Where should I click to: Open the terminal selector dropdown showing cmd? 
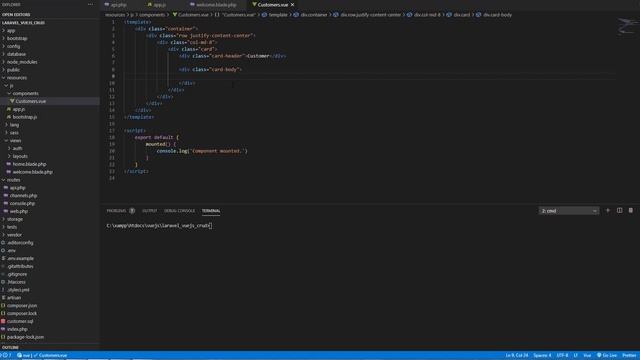click(x=569, y=211)
